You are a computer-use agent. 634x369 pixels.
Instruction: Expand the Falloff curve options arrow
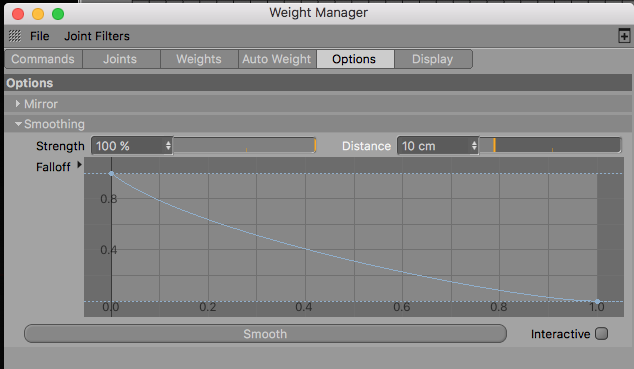click(x=79, y=165)
